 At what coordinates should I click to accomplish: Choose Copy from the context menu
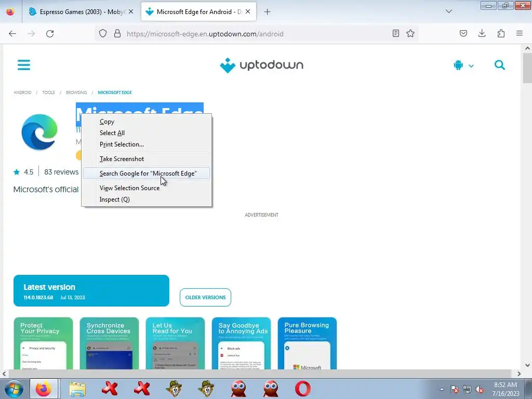[147, 122]
